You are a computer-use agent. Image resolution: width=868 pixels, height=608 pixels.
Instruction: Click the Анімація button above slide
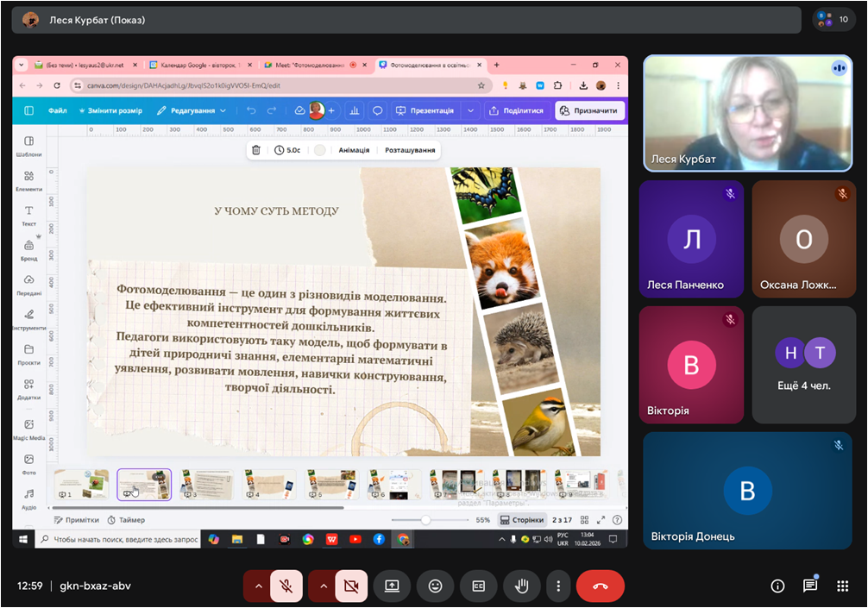(354, 150)
